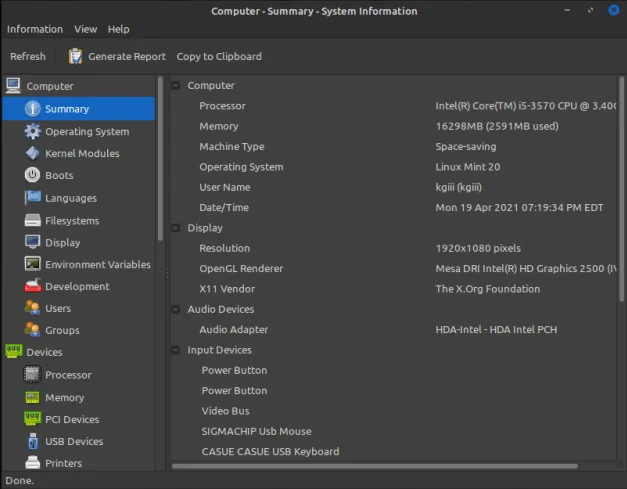Collapse the Computer section in details
The width and height of the screenshot is (627, 489).
click(176, 85)
